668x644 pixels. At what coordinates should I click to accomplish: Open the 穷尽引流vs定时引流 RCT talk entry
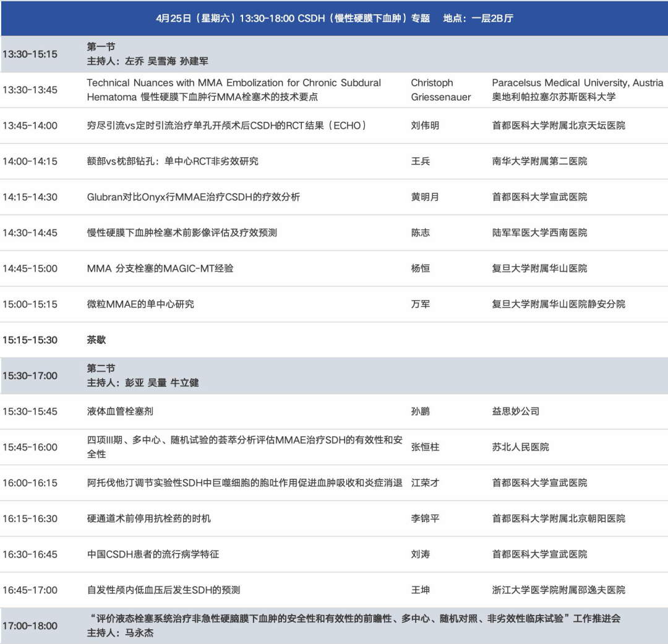pos(227,126)
